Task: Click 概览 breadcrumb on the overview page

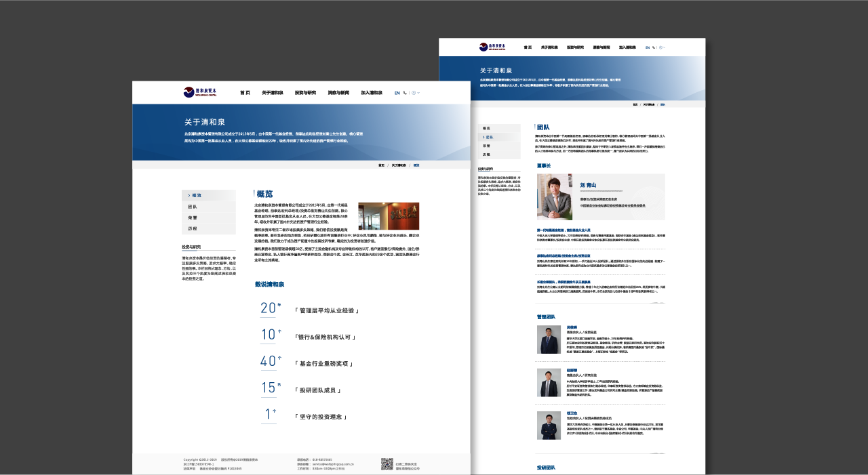Action: 416,165
